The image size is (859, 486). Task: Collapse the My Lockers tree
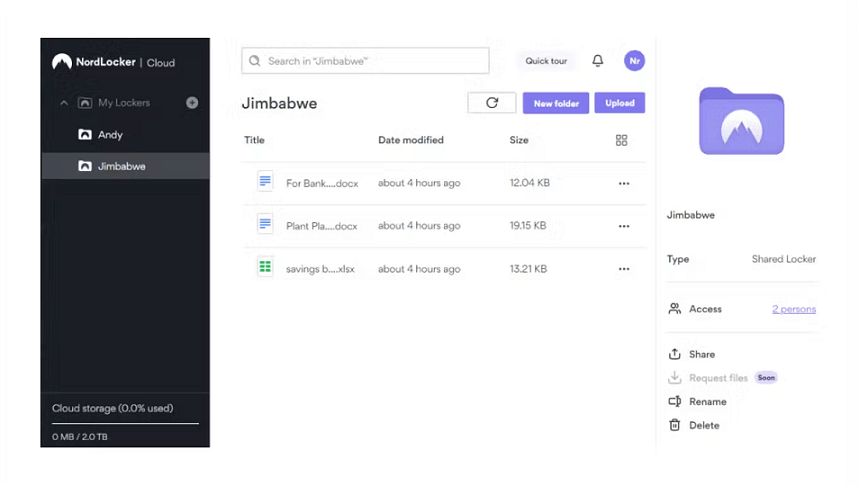click(64, 103)
